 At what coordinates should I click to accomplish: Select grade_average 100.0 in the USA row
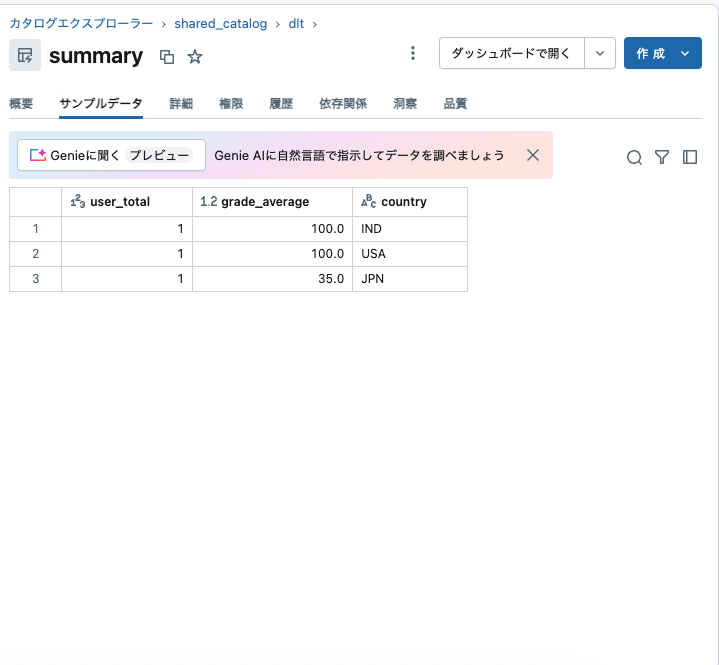point(272,254)
